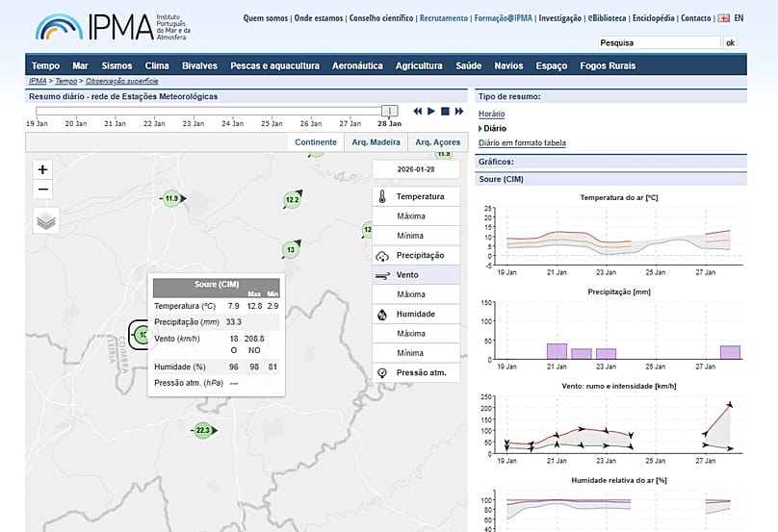Open the Horário summary link
Viewport: 778px width, 532px height.
tap(492, 114)
